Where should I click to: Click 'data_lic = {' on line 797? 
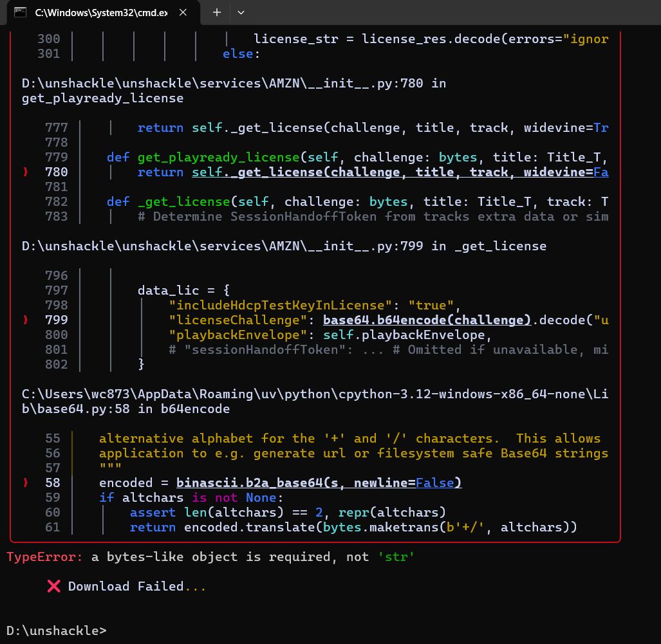click(183, 290)
